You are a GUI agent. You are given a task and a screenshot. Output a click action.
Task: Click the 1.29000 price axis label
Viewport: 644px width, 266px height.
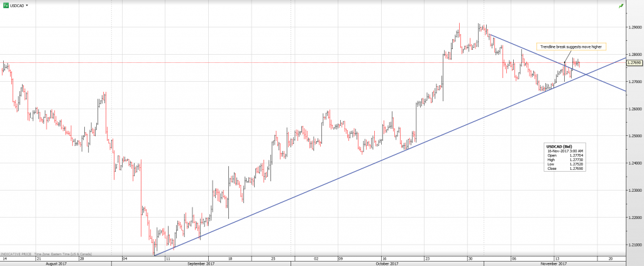[x=635, y=28]
